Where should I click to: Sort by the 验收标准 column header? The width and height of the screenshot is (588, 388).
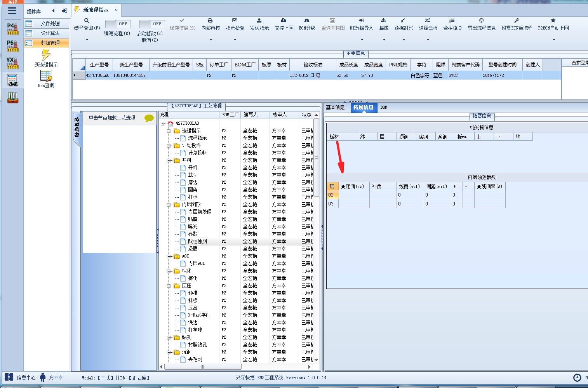[313, 65]
